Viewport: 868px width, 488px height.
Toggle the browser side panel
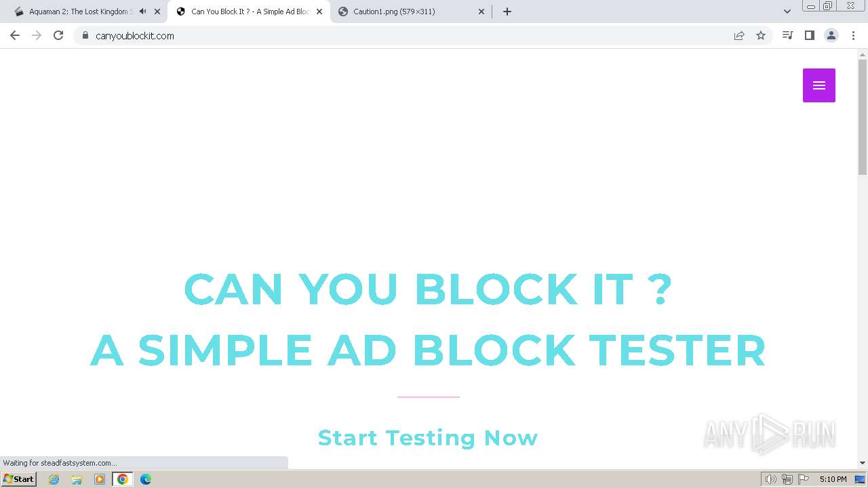(x=809, y=35)
